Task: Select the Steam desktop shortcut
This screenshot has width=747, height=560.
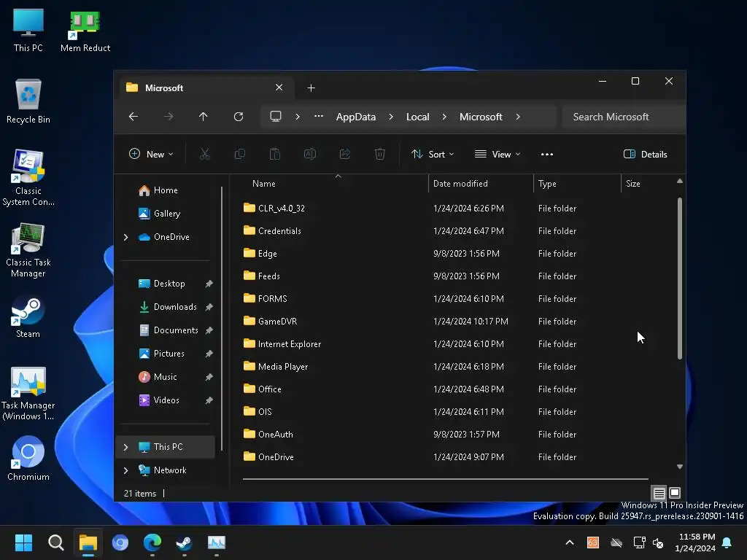Action: point(28,317)
